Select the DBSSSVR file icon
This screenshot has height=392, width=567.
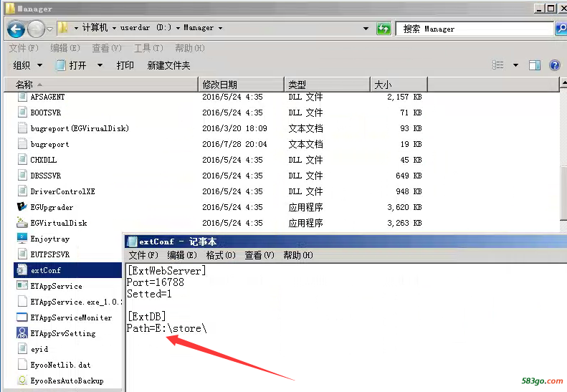(22, 175)
